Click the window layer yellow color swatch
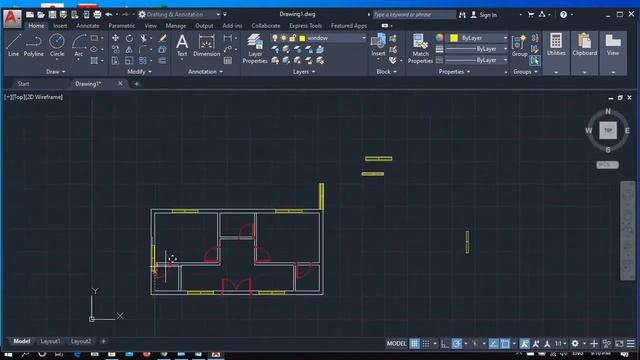Viewport: 640px width, 360px height. (302, 38)
